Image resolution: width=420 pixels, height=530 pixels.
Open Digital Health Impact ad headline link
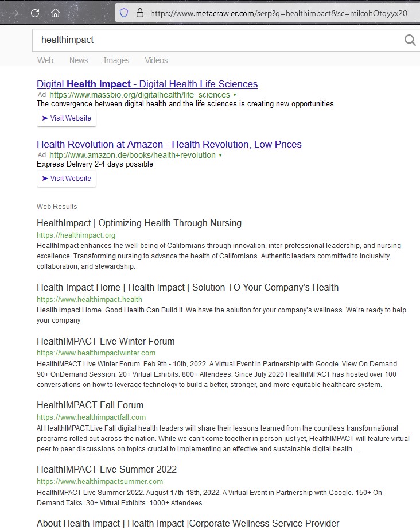[147, 84]
